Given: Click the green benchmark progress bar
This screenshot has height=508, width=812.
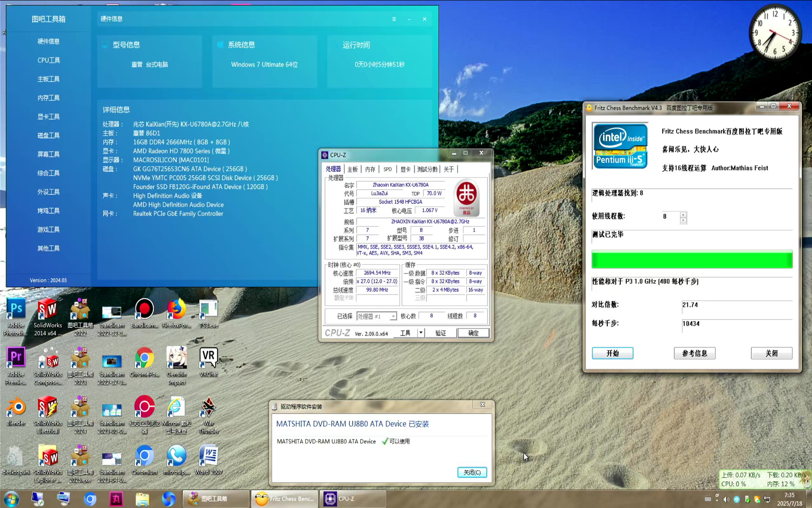Looking at the screenshot, I should [692, 260].
